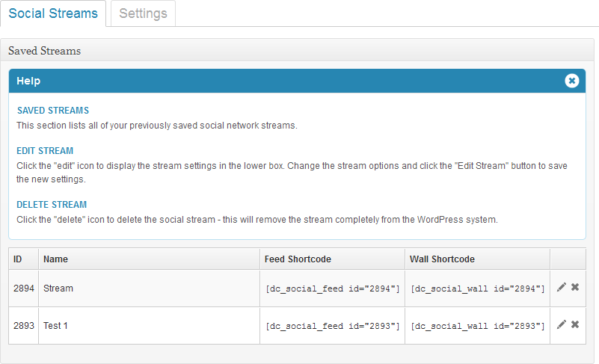Image resolution: width=599 pixels, height=364 pixels.
Task: Click the EDIT STREAM help heading
Action: click(45, 151)
